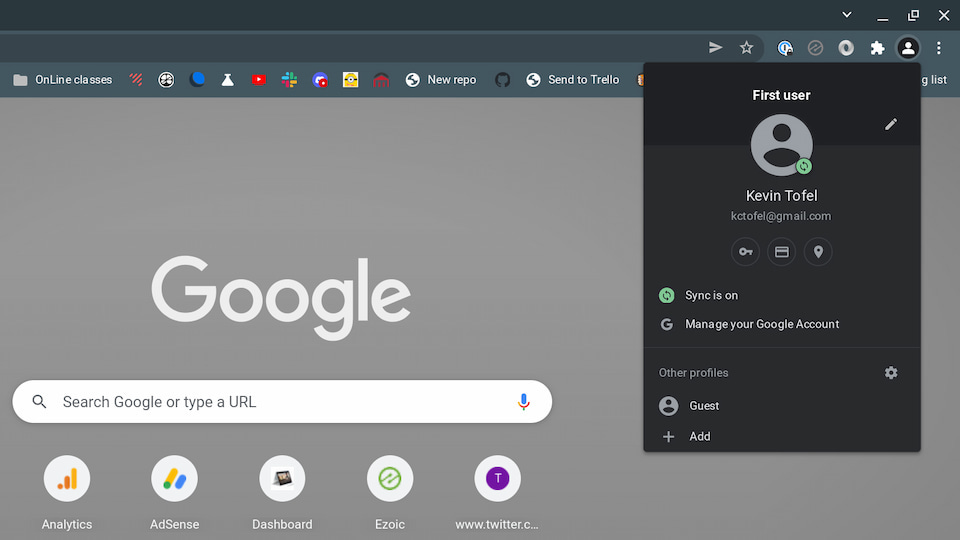Image resolution: width=960 pixels, height=540 pixels.
Task: Open the Dashboard shortcut
Action: [x=282, y=493]
